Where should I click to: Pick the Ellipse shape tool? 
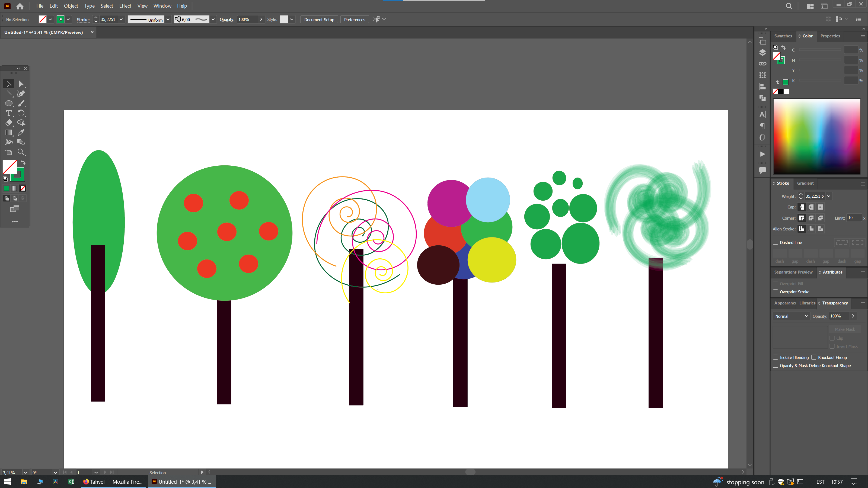click(x=9, y=103)
